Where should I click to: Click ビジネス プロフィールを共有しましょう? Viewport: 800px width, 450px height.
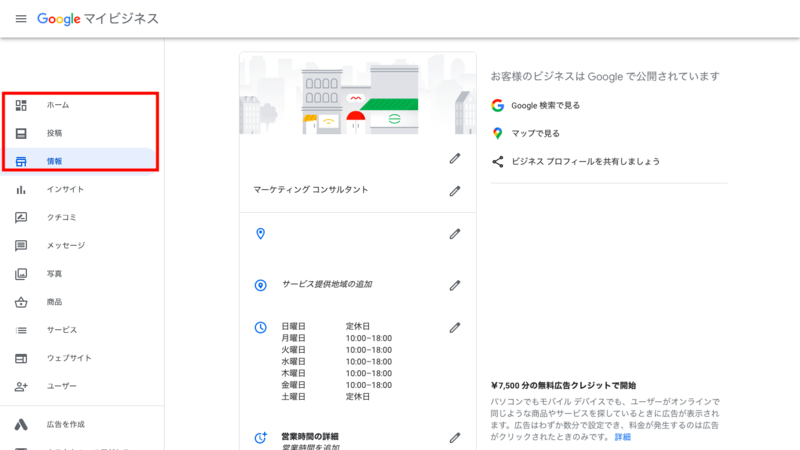585,162
